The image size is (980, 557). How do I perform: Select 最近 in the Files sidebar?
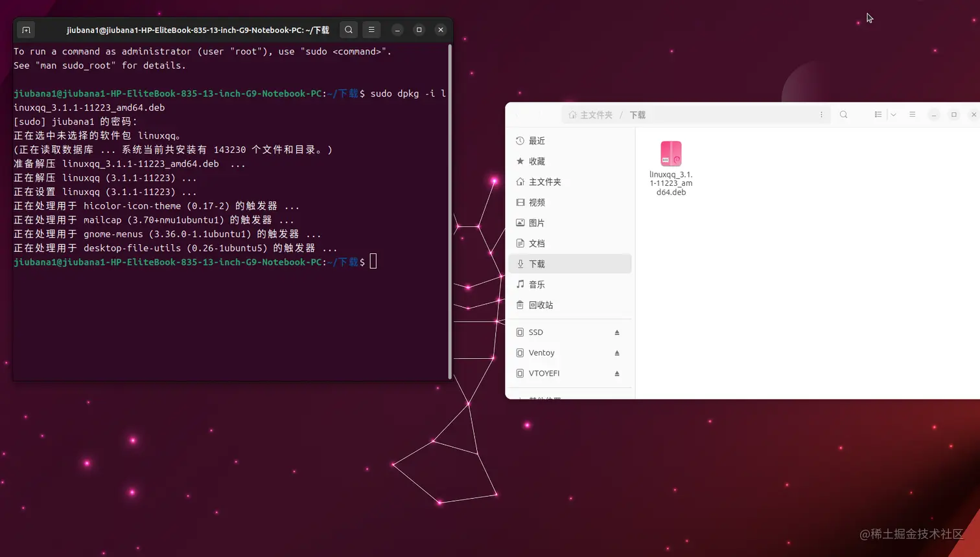coord(570,141)
